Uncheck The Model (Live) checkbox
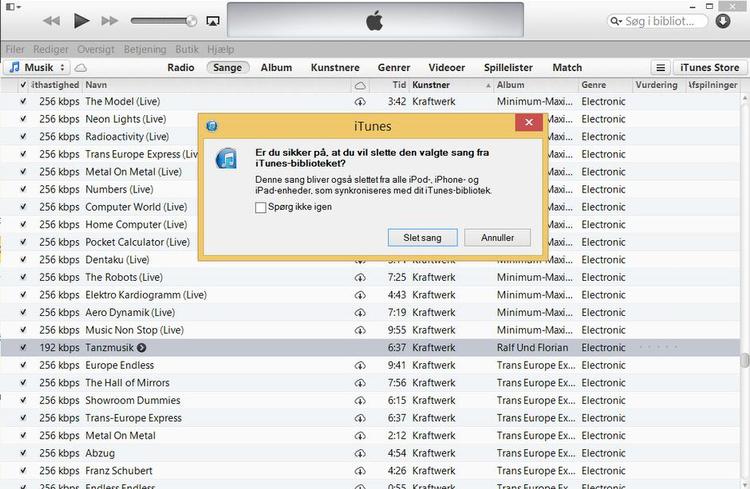 click(x=23, y=101)
